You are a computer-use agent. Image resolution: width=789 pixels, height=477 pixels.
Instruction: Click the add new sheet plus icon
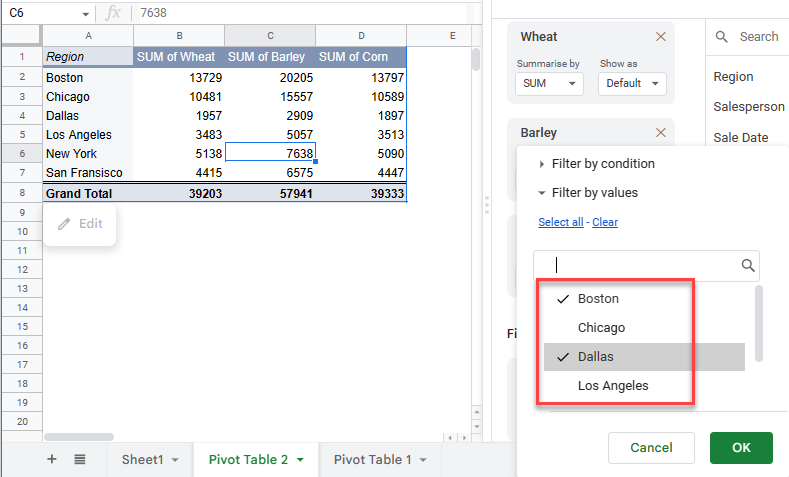click(52, 459)
